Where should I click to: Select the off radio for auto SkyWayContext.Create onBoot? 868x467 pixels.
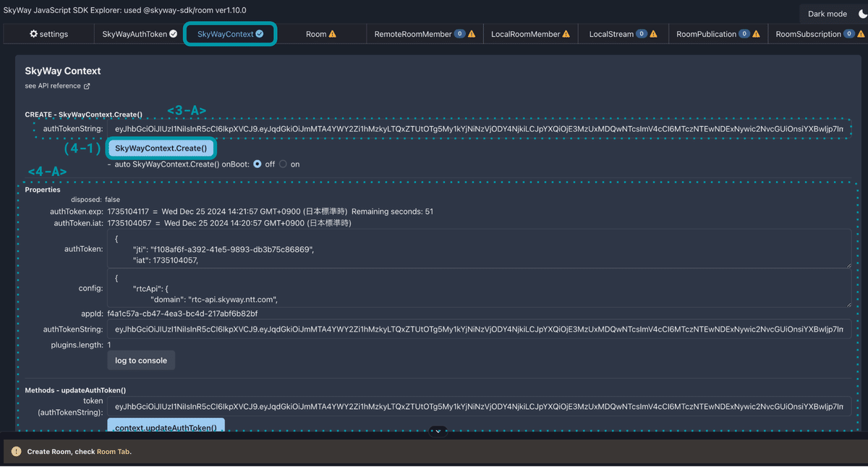pos(258,164)
